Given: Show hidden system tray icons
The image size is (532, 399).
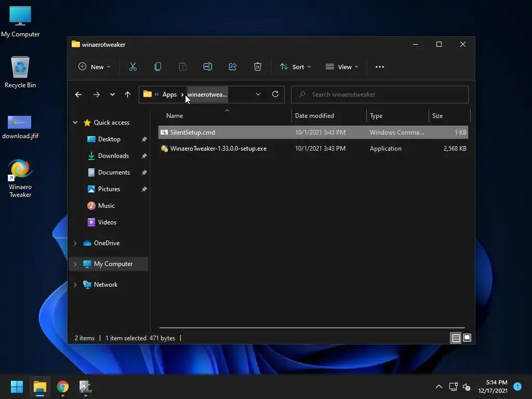Looking at the screenshot, I should 438,387.
